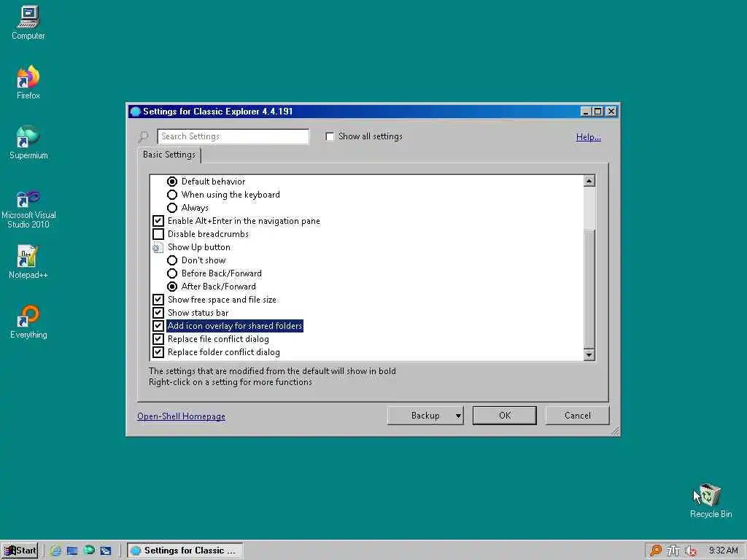This screenshot has width=747, height=560.
Task: Click the Show Desktop quick launch icon
Action: [72, 551]
